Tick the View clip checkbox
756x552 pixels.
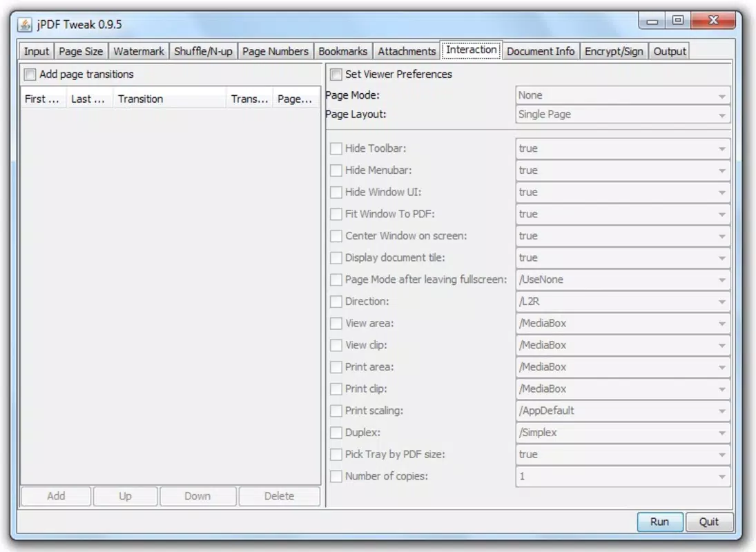pyautogui.click(x=336, y=345)
